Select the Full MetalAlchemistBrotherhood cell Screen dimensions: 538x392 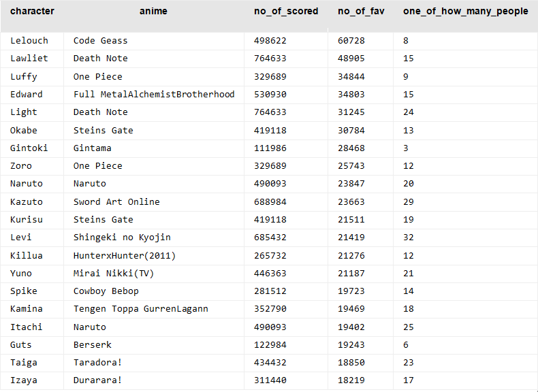154,95
